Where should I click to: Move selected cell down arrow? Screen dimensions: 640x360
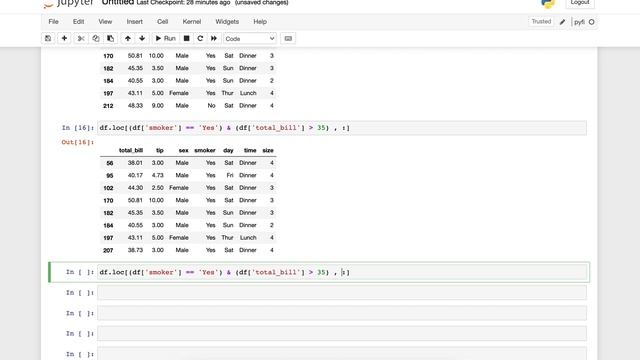(x=142, y=38)
